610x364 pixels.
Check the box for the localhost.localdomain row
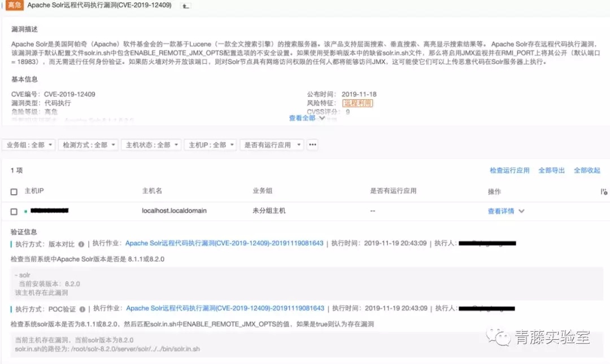[14, 212]
